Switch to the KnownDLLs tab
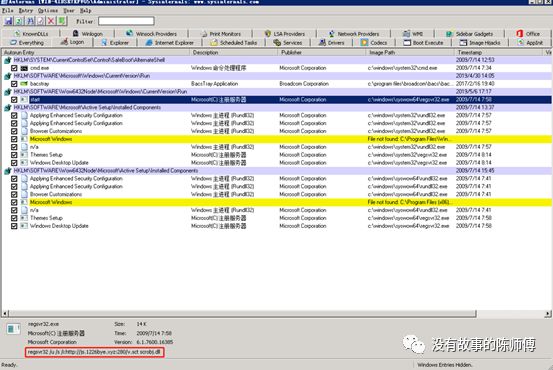The width and height of the screenshot is (553, 370). click(31, 34)
